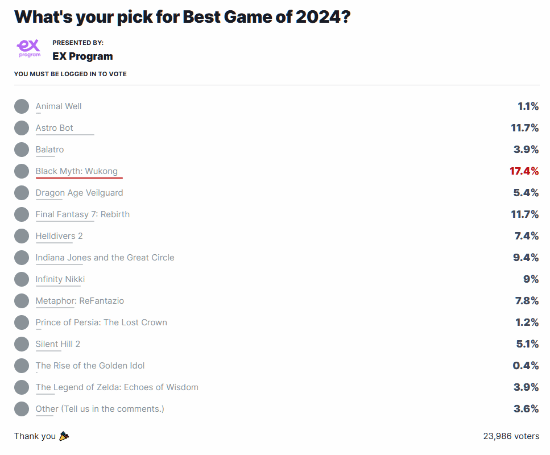Select the Astro Bot radio button
Image resolution: width=550 pixels, height=455 pixels.
coord(21,128)
